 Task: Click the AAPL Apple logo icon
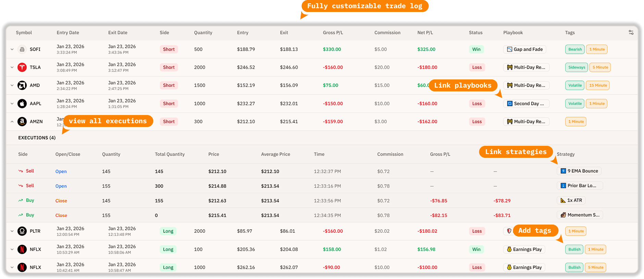pos(22,103)
